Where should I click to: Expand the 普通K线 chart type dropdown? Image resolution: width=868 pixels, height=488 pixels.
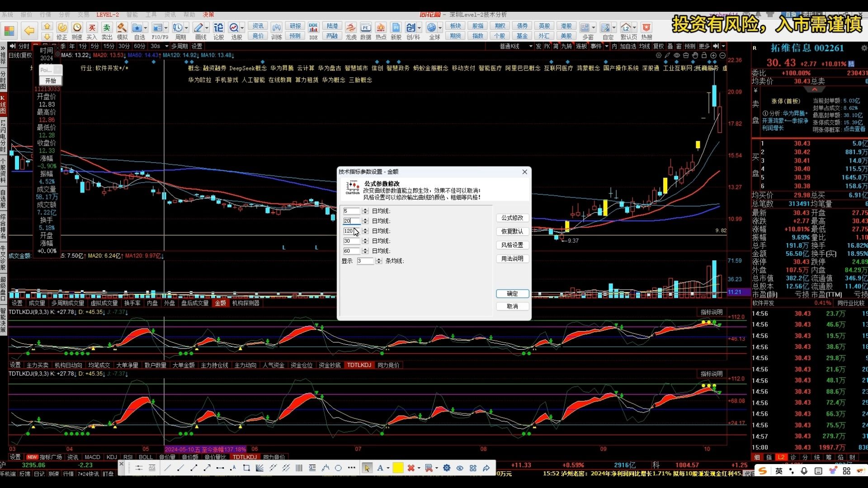point(530,46)
